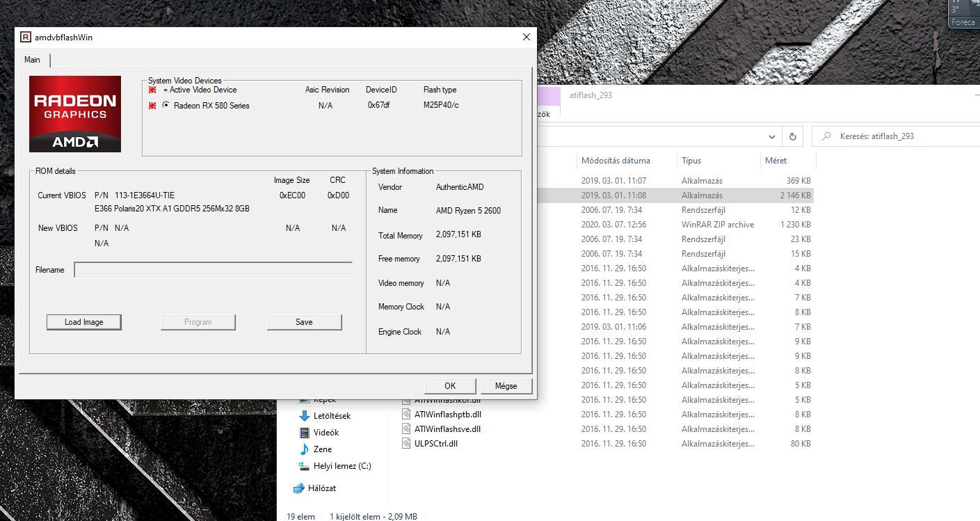Expand the Explorer address bar history dropdown
The image size is (980, 521).
tap(772, 136)
